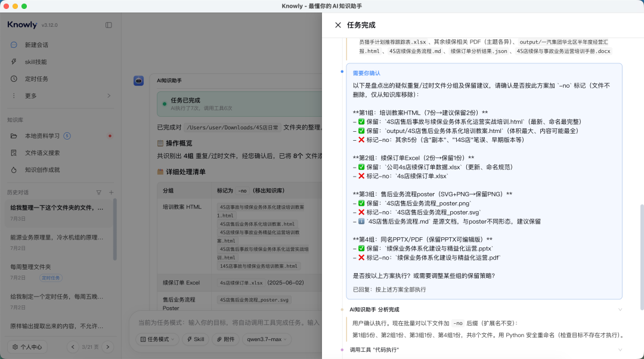Click file tag 4S店售后业务体系化培训教案.html
This screenshot has height=359, width=644.
(x=257, y=224)
